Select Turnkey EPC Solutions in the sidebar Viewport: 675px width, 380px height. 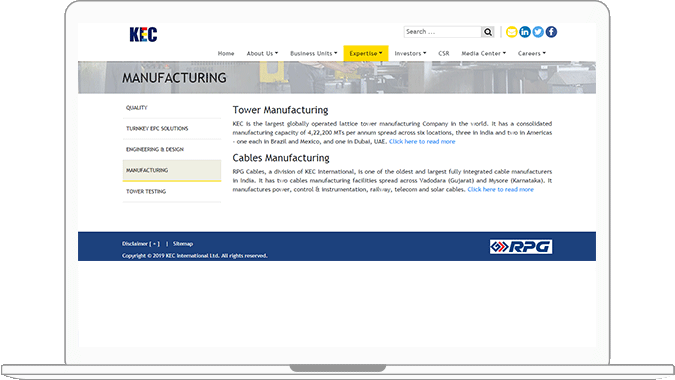tap(172, 129)
